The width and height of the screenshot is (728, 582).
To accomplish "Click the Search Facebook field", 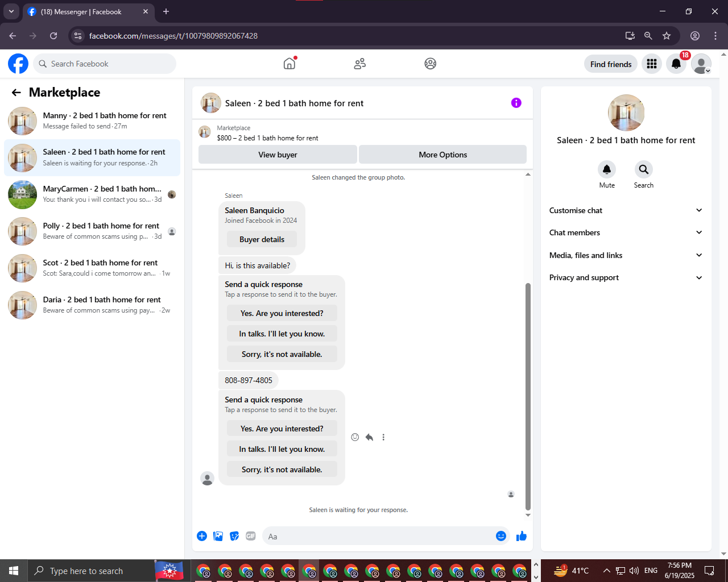I will pos(105,64).
